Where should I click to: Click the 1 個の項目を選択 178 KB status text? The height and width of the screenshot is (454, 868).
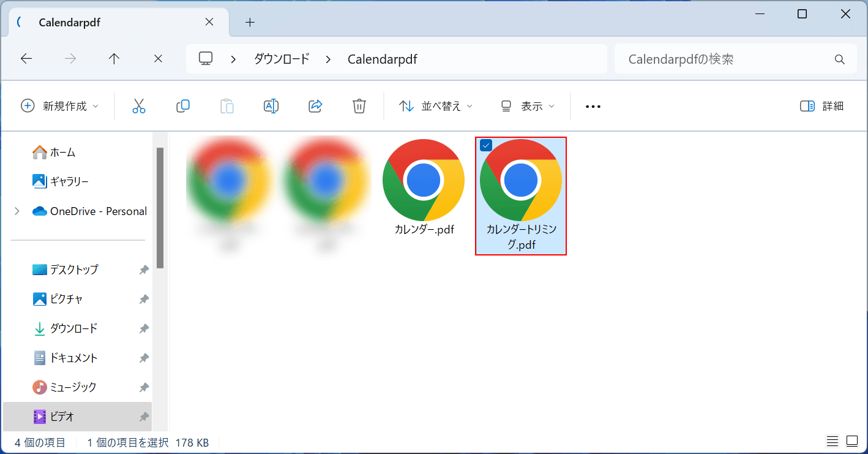148,442
